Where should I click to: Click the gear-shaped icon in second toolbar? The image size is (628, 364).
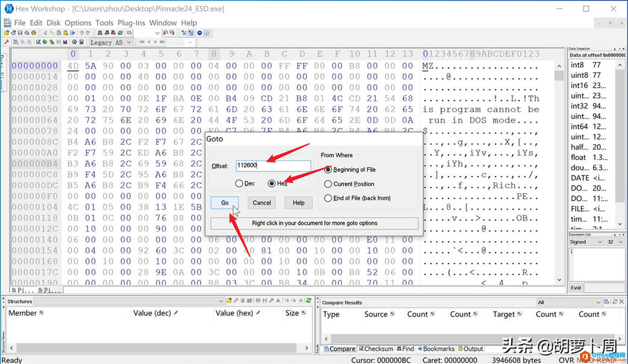[x=74, y=42]
